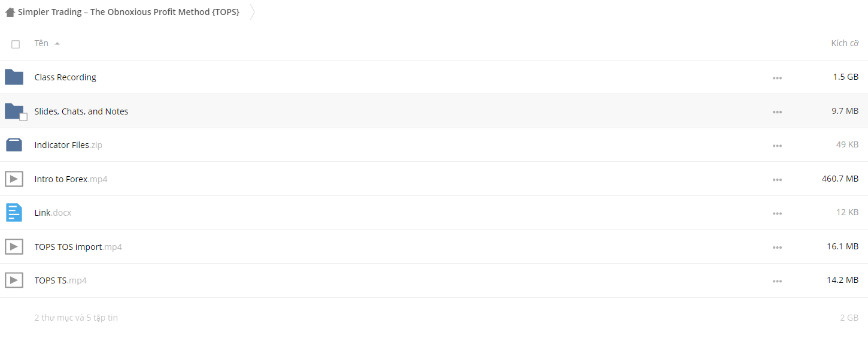Click Simpler Trading breadcrumb folder title
868x344 pixels.
pyautogui.click(x=129, y=12)
